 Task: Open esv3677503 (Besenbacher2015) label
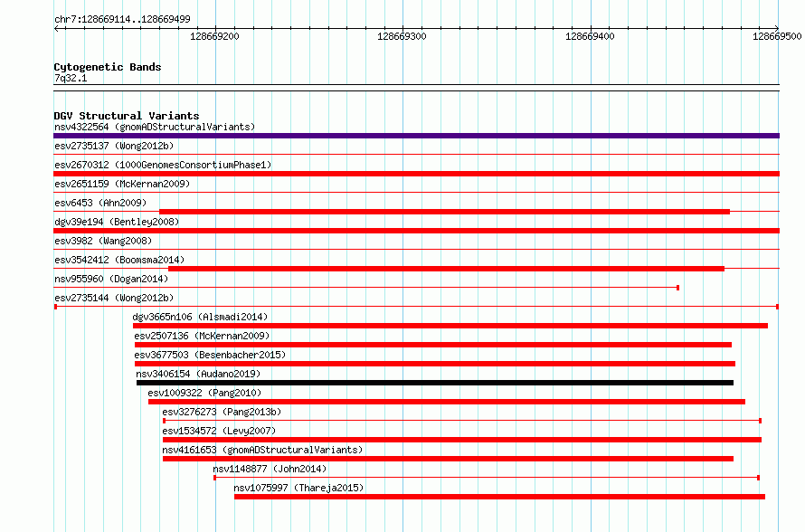pos(210,355)
